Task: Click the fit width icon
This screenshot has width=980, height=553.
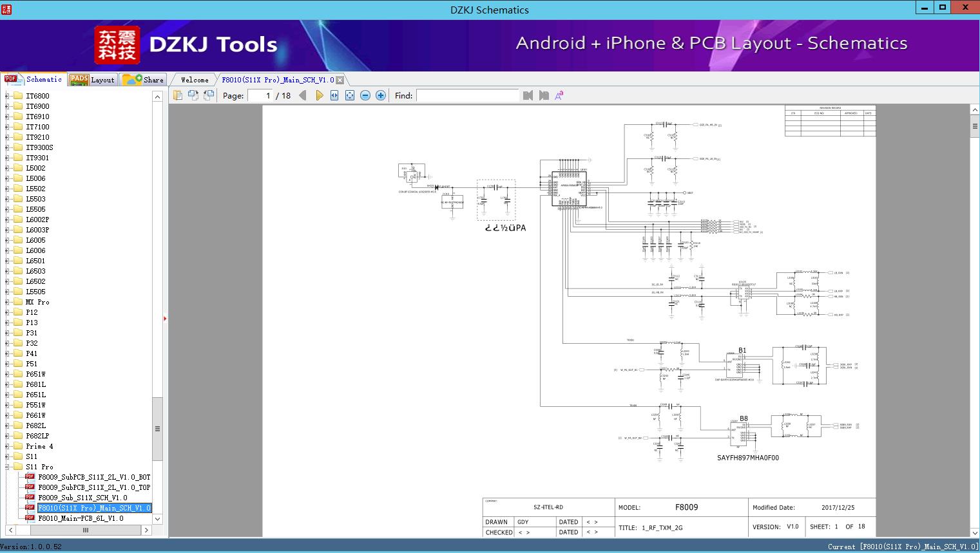Action: [334, 95]
